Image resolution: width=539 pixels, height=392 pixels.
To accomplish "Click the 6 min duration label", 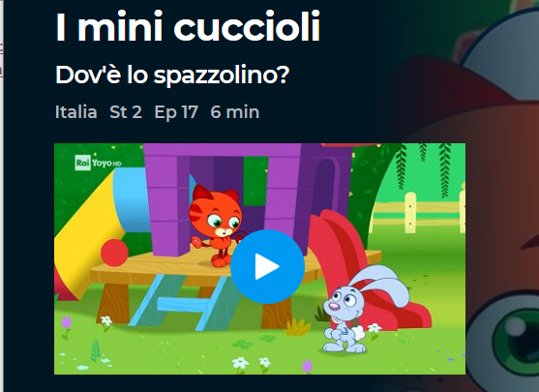I will (x=235, y=112).
